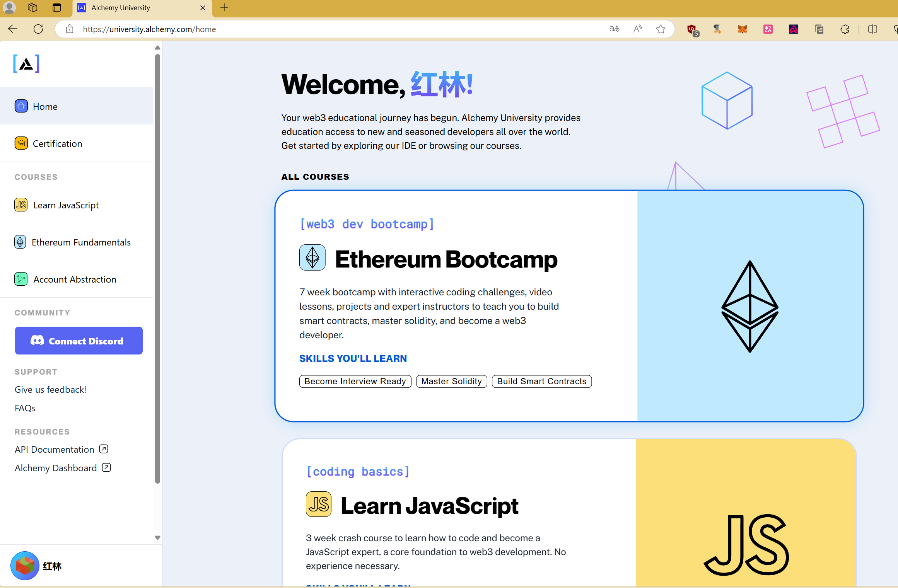
Task: Open API Documentation external link
Action: pyautogui.click(x=55, y=450)
